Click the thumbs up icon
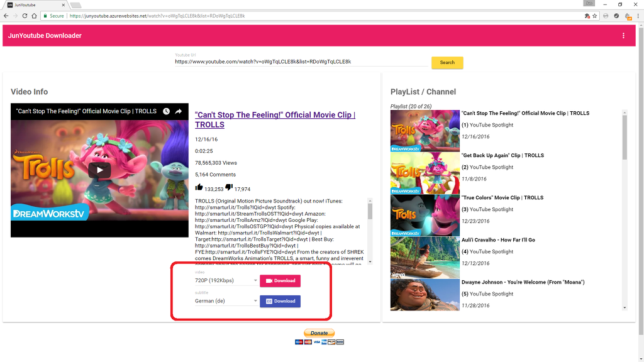Screen dimensions: 644x362 pyautogui.click(x=199, y=187)
